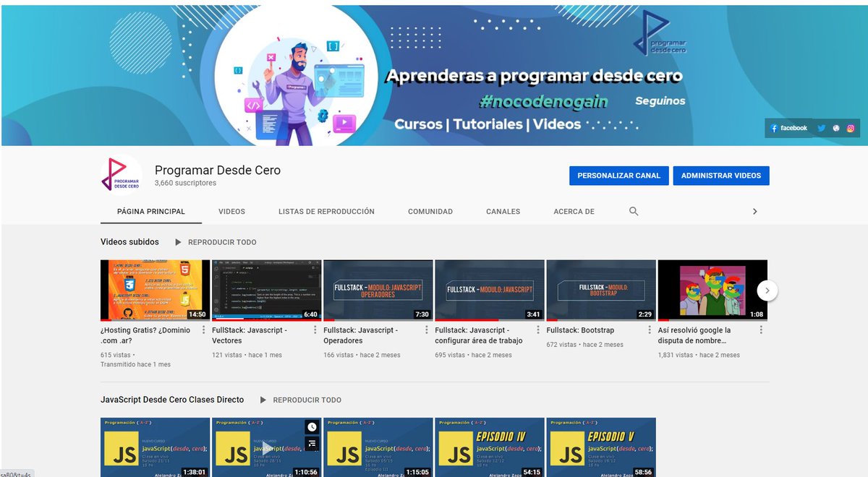
Task: Open options menu for Javascript Operadores video
Action: 426,330
